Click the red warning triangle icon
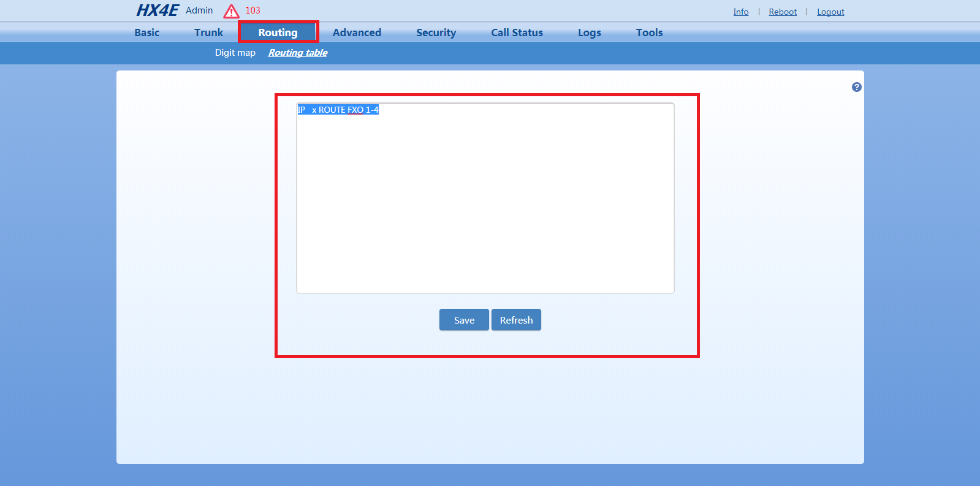Screen dimensions: 980x486 [231, 12]
